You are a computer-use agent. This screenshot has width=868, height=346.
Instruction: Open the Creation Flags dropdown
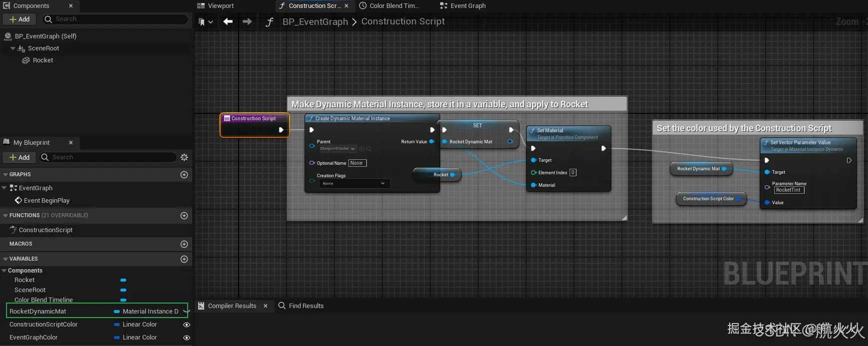point(354,184)
